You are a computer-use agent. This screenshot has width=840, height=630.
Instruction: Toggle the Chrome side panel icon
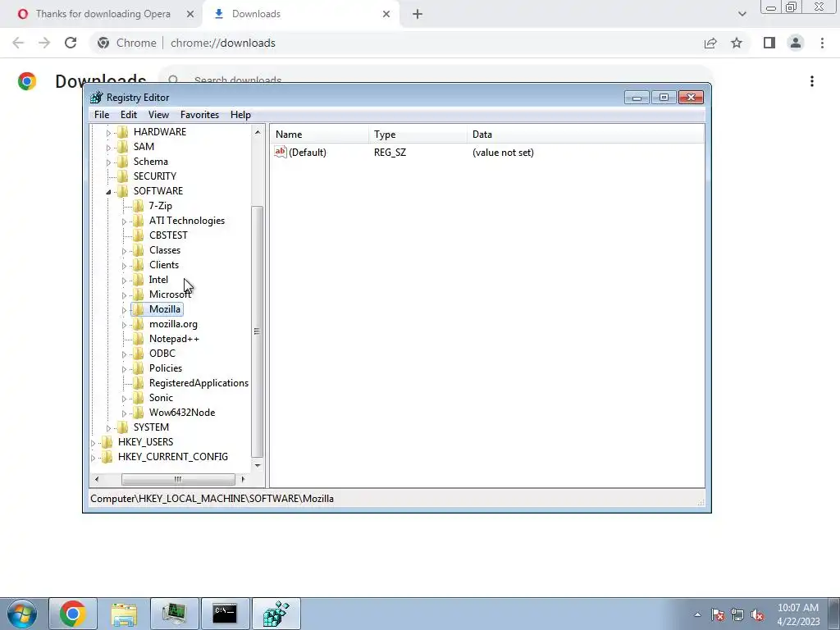[x=769, y=43]
